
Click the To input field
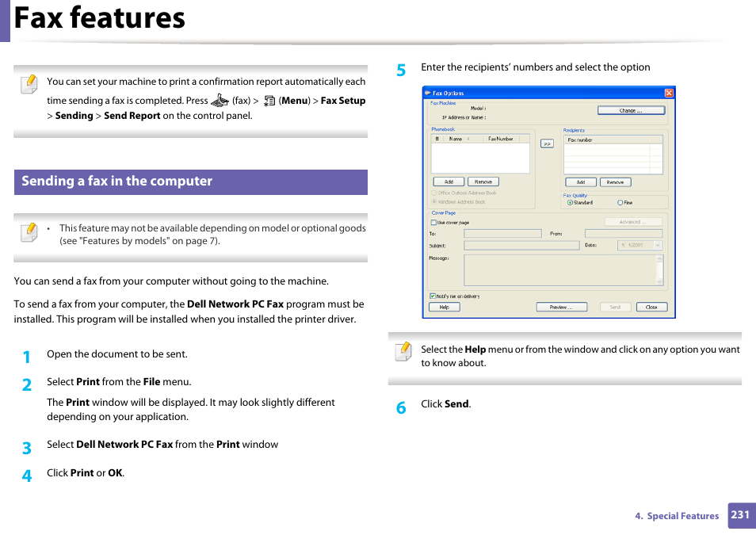pos(502,234)
